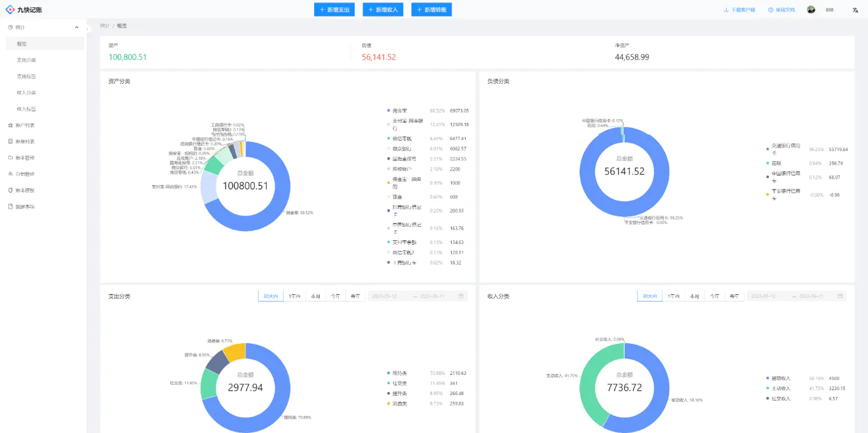868x433 pixels.
Task: Enable the 今年 filter on expense chart
Action: coord(336,295)
